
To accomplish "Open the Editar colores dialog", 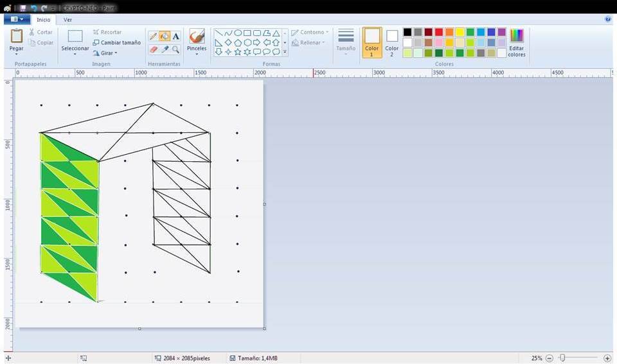I will 517,42.
